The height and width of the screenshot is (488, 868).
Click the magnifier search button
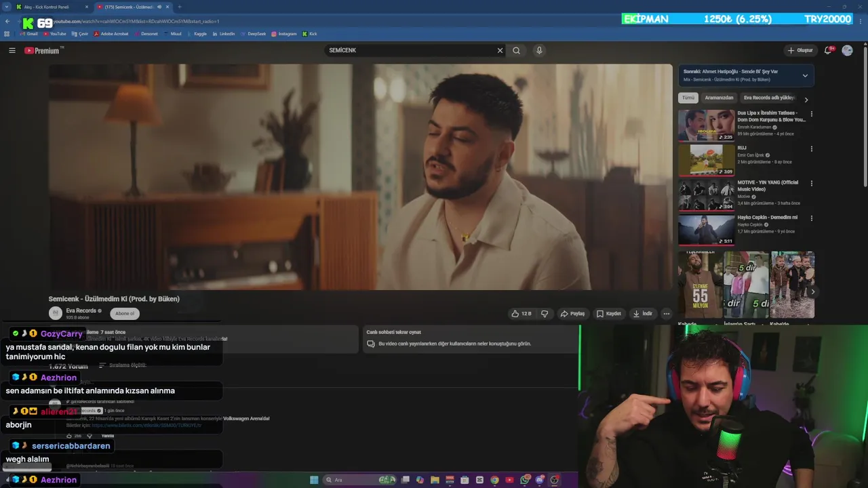click(517, 50)
